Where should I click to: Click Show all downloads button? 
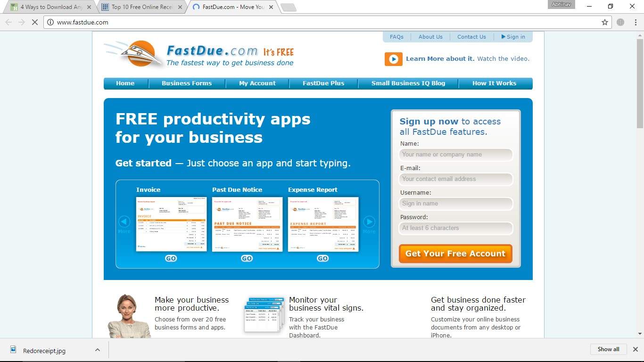coord(609,349)
